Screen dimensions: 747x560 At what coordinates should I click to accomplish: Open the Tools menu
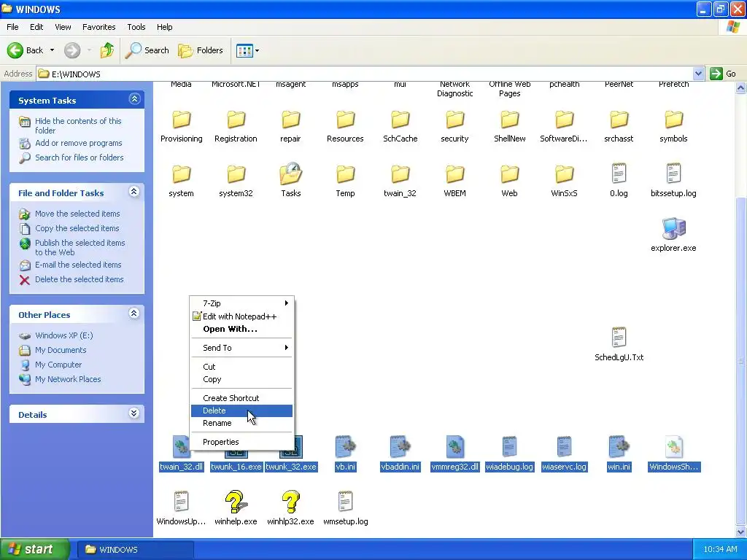click(x=136, y=27)
